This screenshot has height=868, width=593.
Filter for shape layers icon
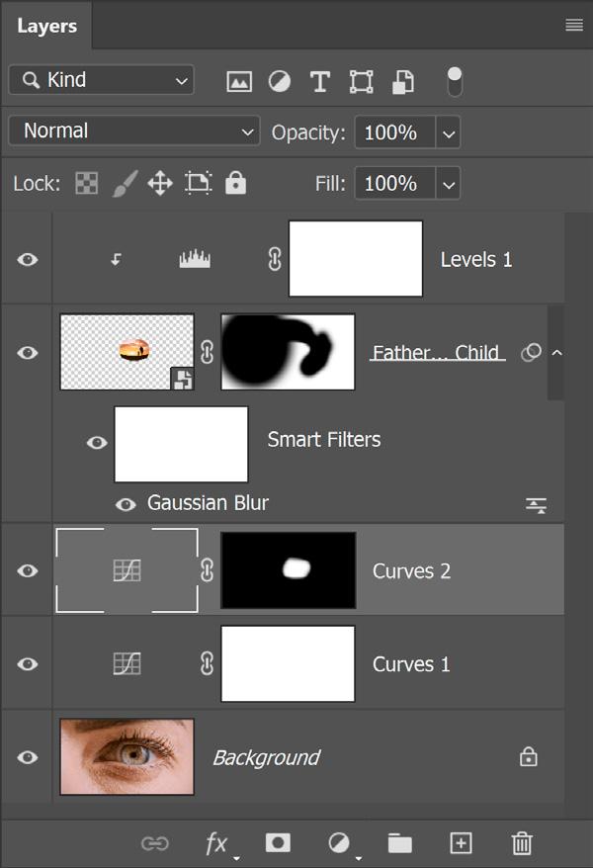[361, 81]
